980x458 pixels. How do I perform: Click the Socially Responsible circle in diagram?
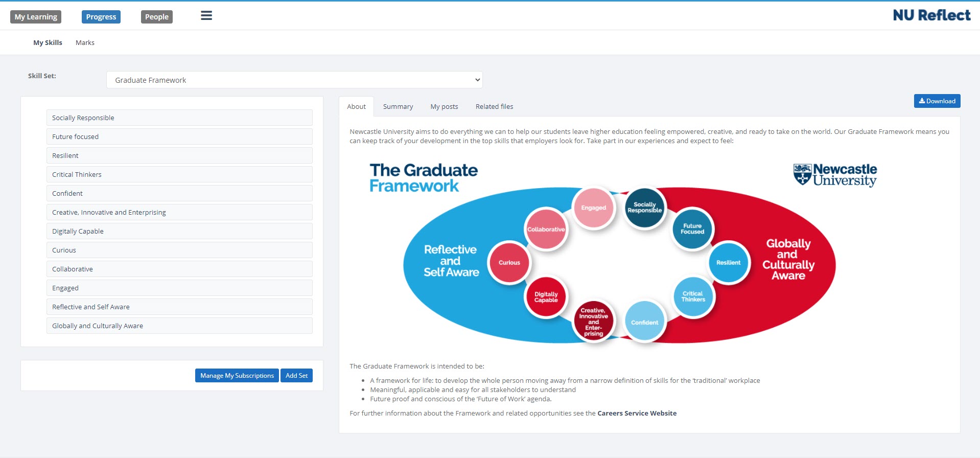644,208
